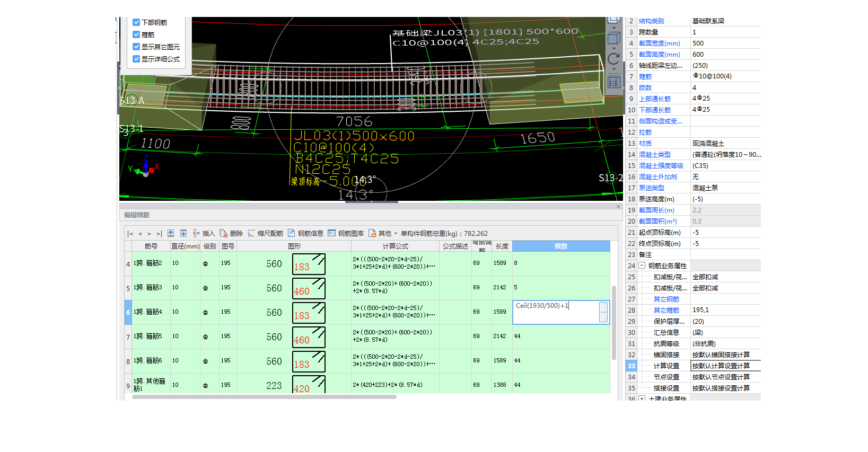Jump to first rebar record
This screenshot has height=452, width=868.
click(130, 234)
